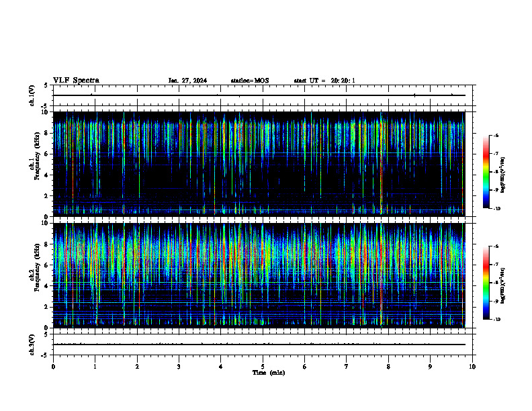Click the "ch.1(V)" waveform axis label
Viewport: 532px width, 411px height.
point(32,95)
